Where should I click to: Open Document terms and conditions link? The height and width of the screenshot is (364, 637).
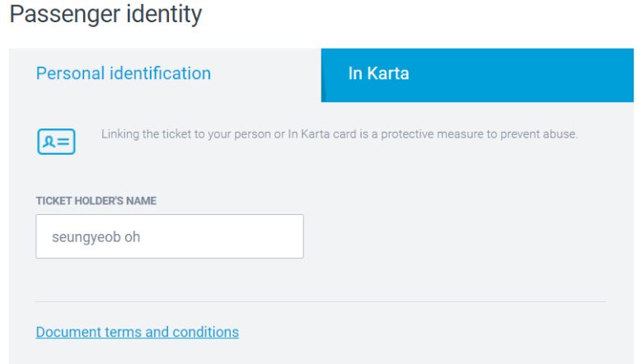tap(138, 332)
